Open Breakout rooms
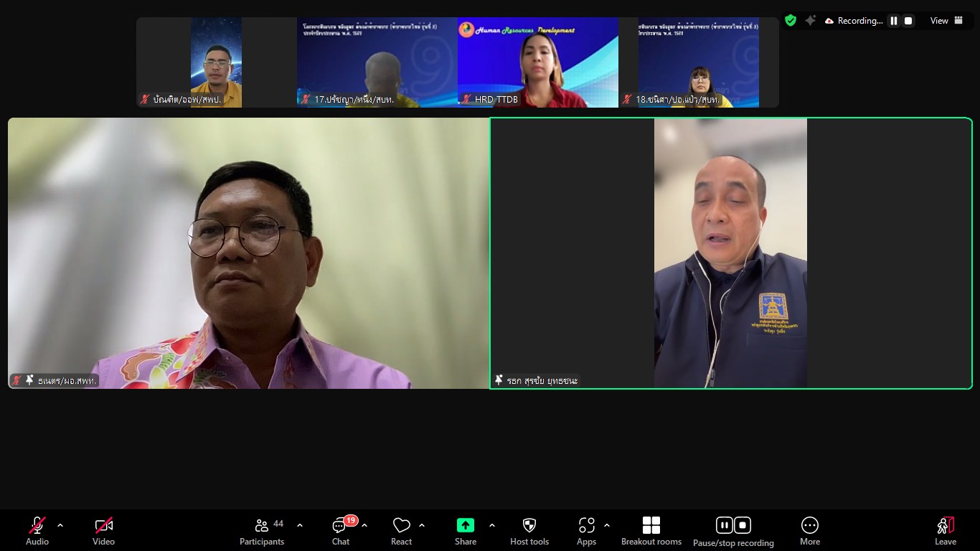Screen dimensions: 980x551 (651, 532)
